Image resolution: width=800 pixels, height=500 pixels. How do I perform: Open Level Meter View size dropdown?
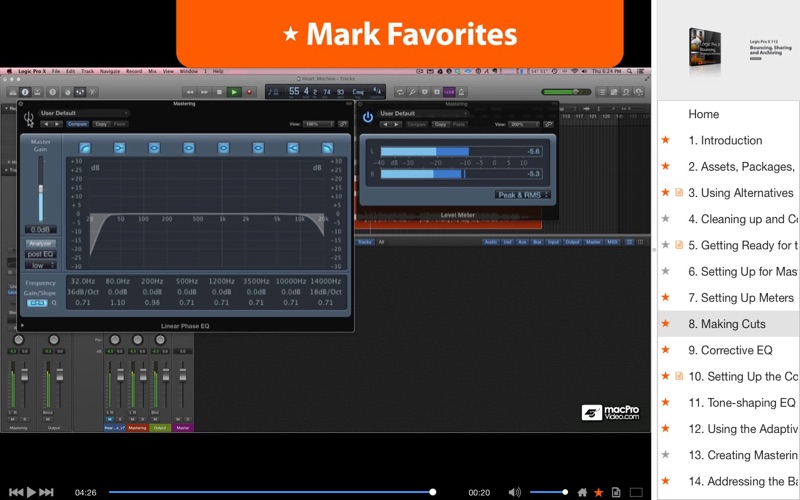pyautogui.click(x=524, y=124)
